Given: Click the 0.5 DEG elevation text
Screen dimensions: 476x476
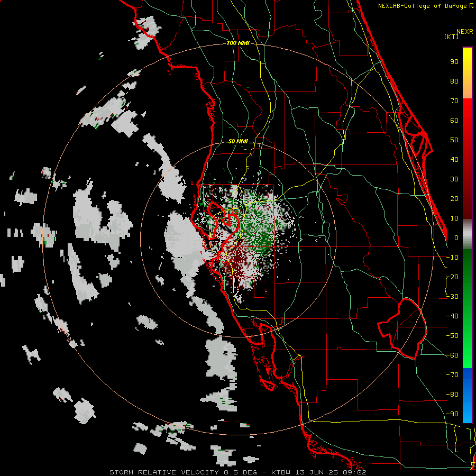Looking at the screenshot, I should [x=241, y=472].
